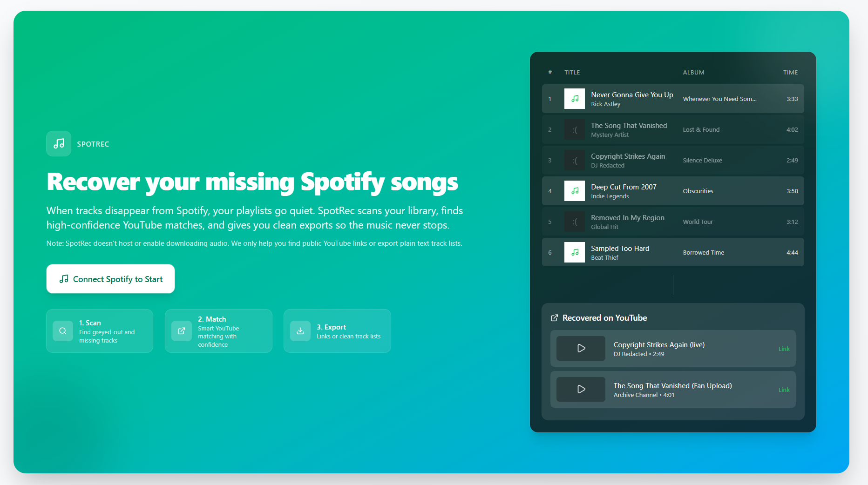Click artist name Rick Astley

pos(606,104)
